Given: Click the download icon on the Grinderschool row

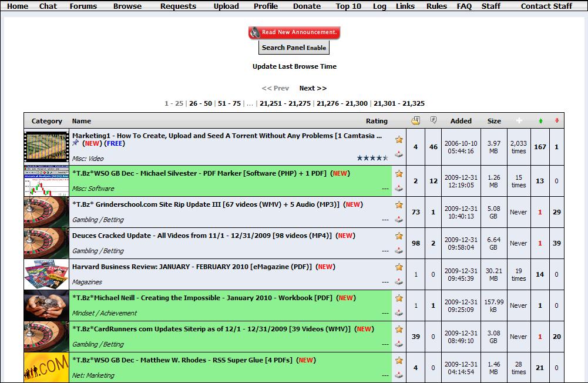Looking at the screenshot, I should coord(399,219).
